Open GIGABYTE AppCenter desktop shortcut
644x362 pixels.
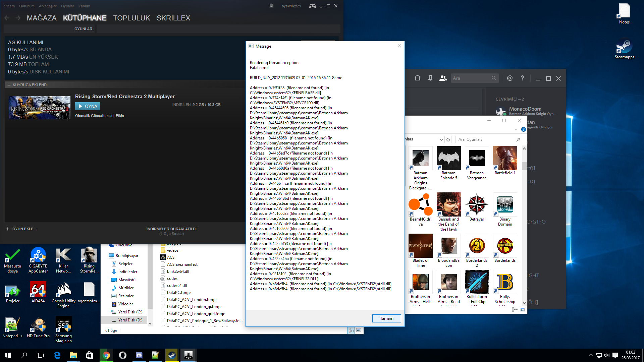tap(38, 260)
